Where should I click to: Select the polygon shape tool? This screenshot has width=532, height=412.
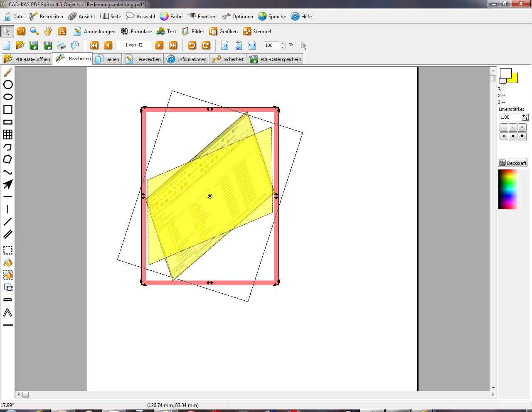coord(7,159)
